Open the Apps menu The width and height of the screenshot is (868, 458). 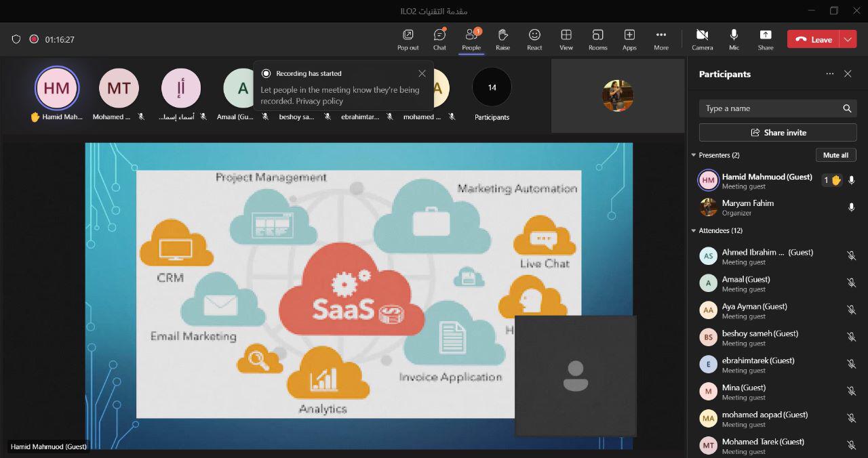click(629, 39)
